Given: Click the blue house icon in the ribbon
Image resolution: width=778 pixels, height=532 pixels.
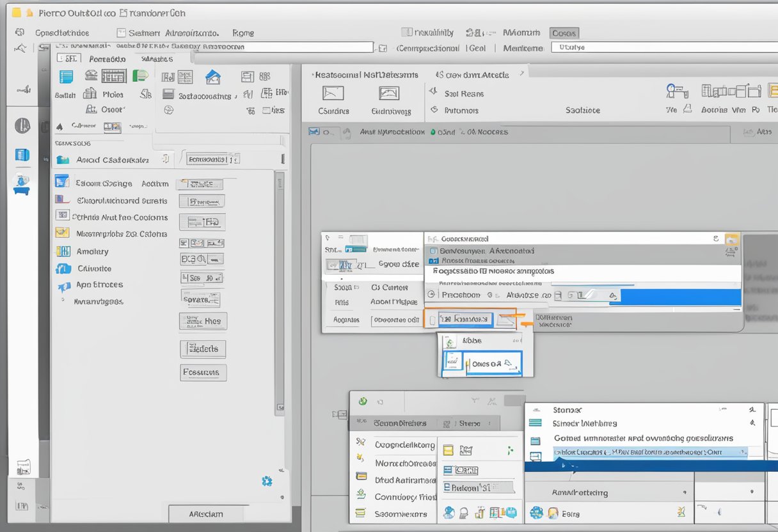Looking at the screenshot, I should coord(212,77).
